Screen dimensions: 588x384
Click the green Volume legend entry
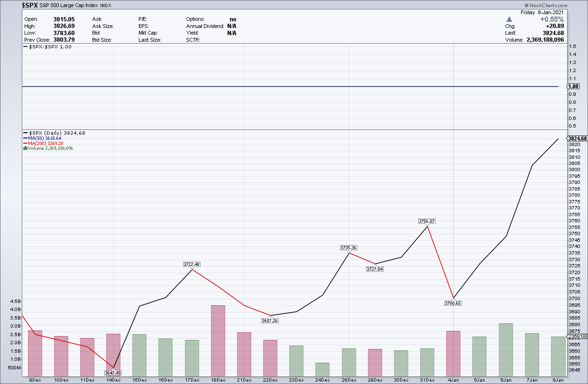pos(48,148)
